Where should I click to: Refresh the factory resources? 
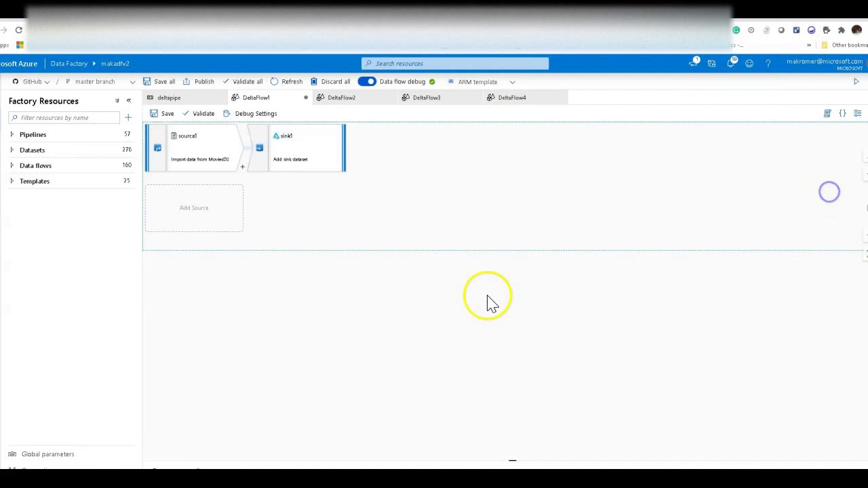286,81
